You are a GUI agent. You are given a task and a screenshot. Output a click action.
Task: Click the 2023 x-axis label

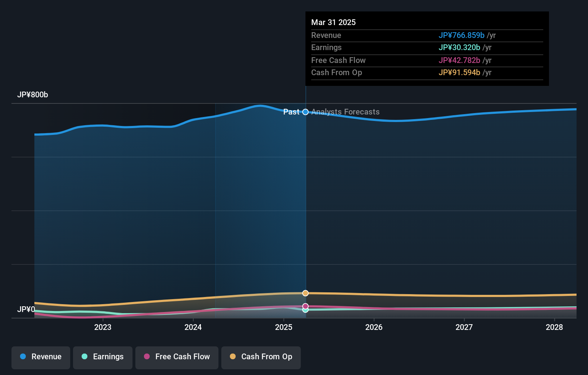[x=103, y=327]
